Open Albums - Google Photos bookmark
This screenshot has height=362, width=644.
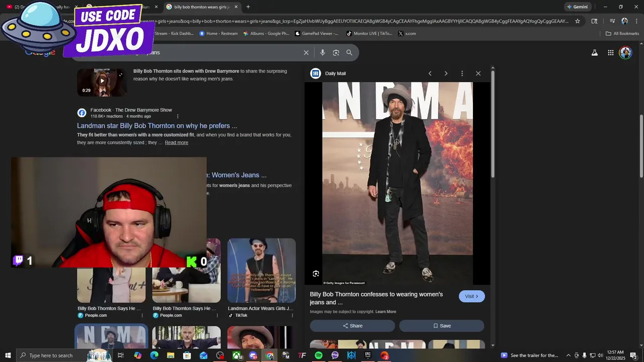point(266,34)
